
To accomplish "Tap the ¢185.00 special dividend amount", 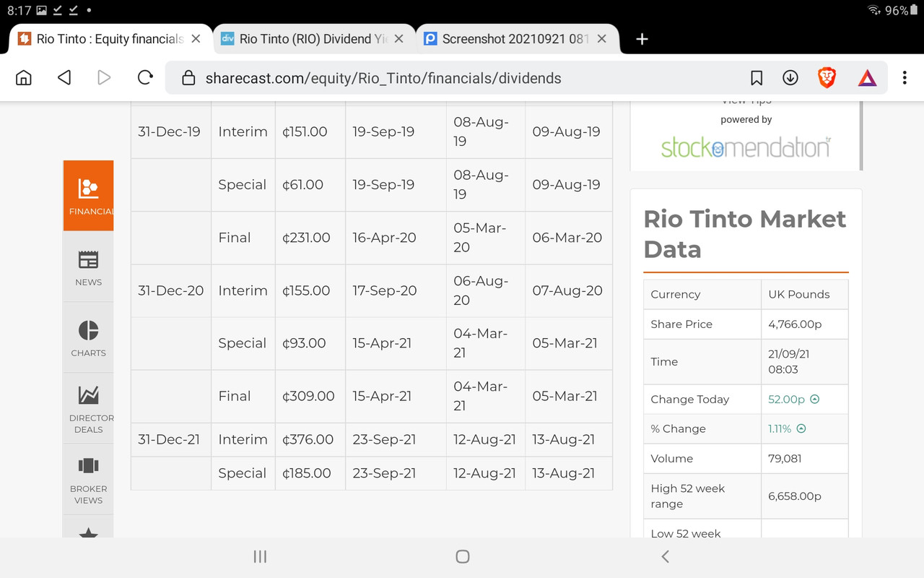I will tap(306, 473).
